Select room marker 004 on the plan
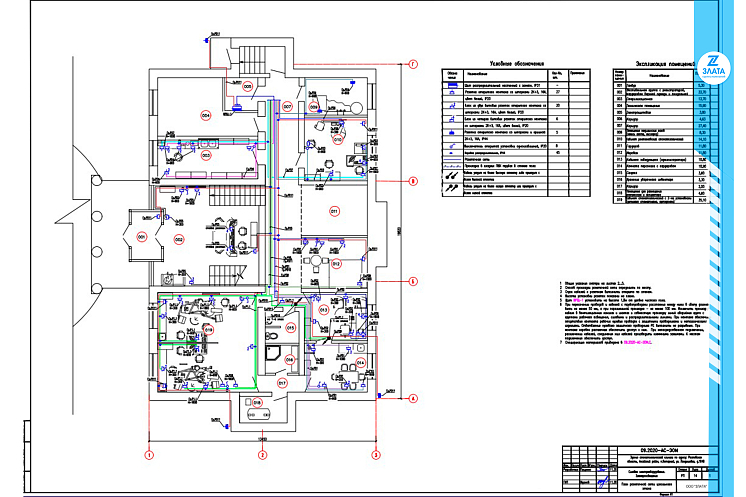This screenshot has width=746, height=497. point(206,115)
